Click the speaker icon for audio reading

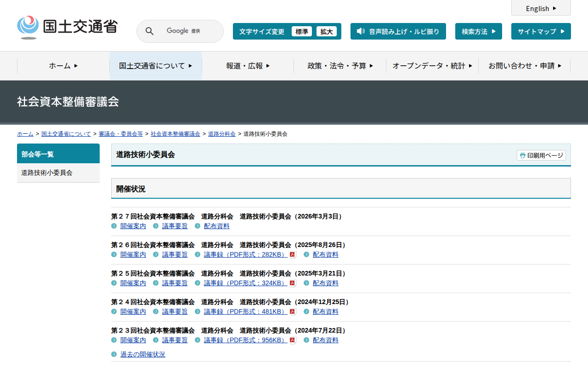pos(361,31)
